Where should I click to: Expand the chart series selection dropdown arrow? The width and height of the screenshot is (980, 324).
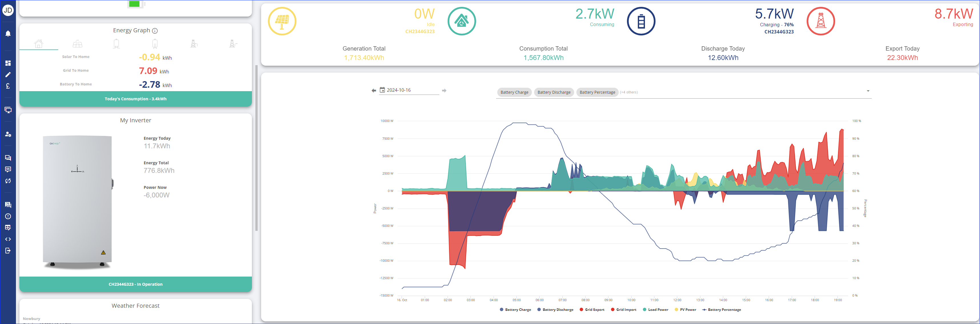(868, 91)
